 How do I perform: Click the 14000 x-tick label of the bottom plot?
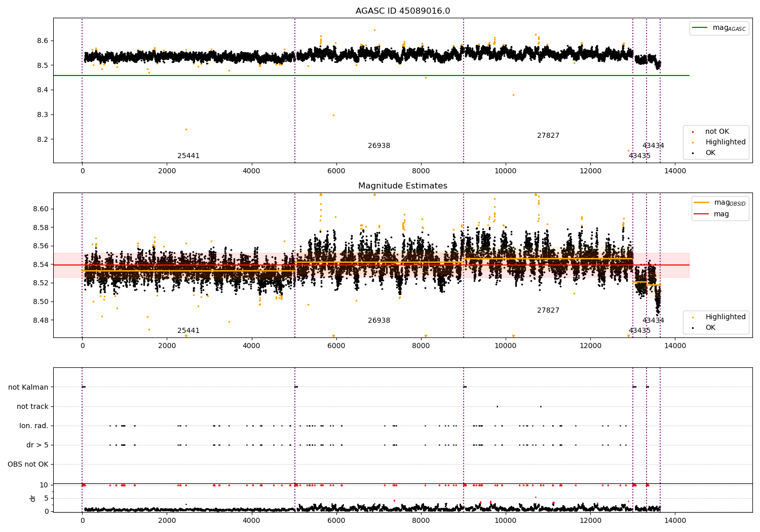click(675, 520)
